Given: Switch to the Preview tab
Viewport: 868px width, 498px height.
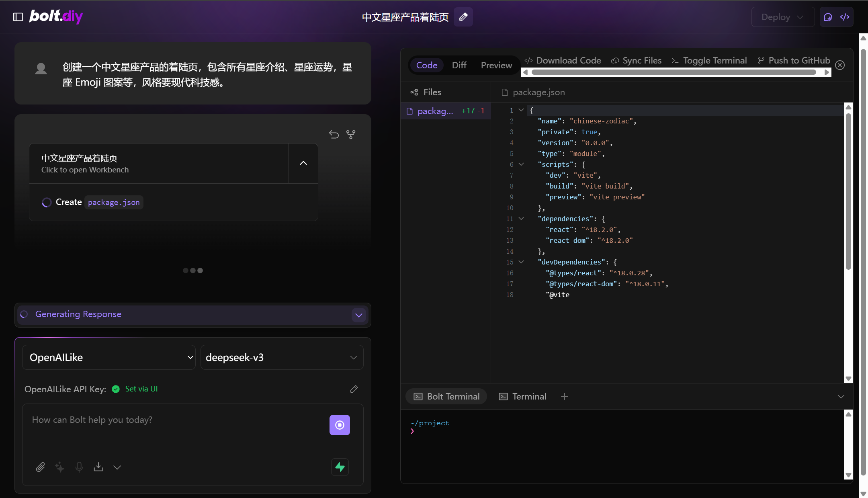Looking at the screenshot, I should (x=496, y=65).
